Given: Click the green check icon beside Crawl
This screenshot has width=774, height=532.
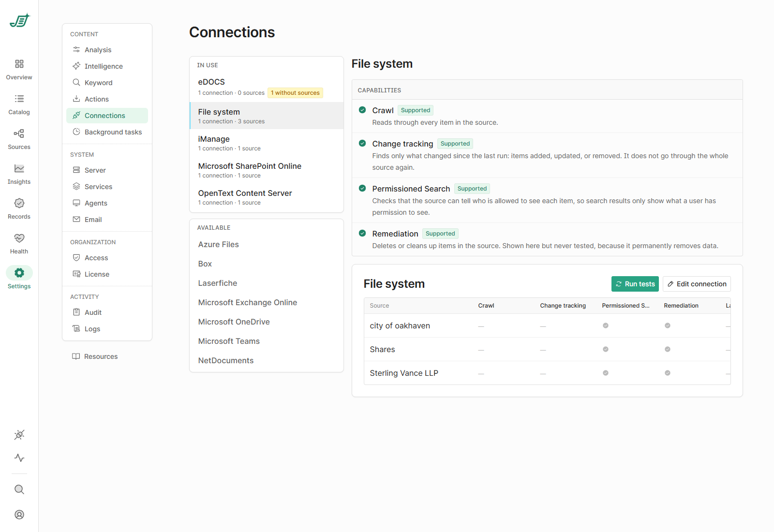Looking at the screenshot, I should [362, 110].
